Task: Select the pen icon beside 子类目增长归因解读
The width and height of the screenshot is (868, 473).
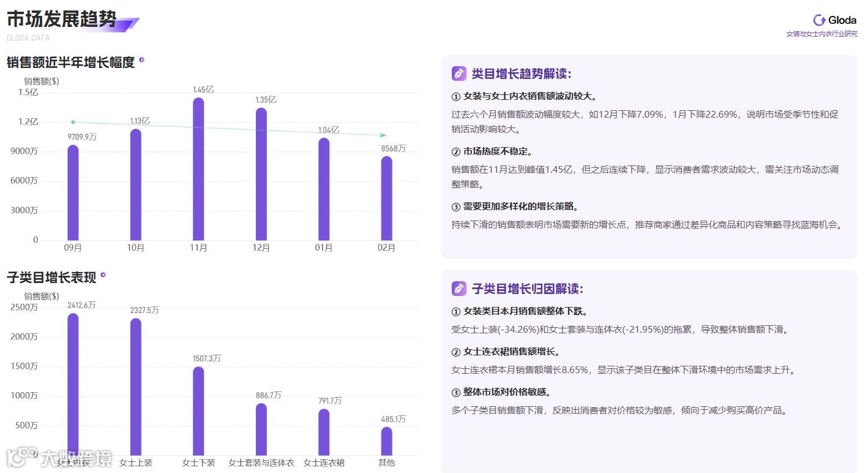Action: (458, 288)
